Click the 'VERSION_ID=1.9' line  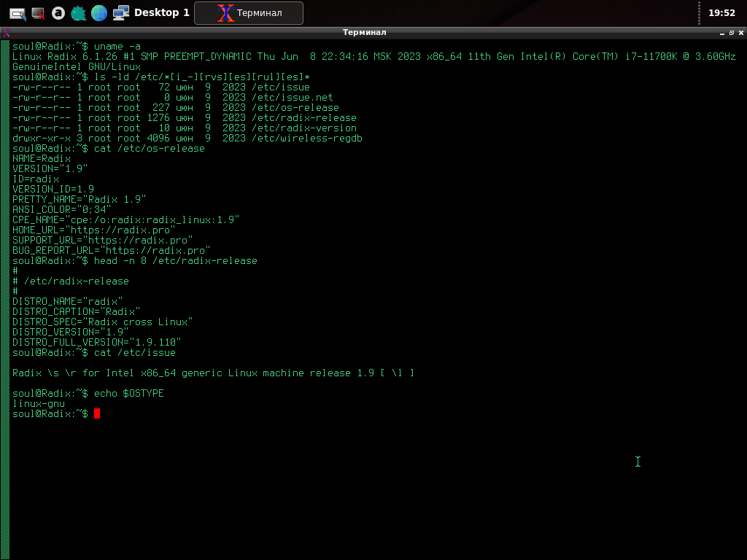pos(53,189)
